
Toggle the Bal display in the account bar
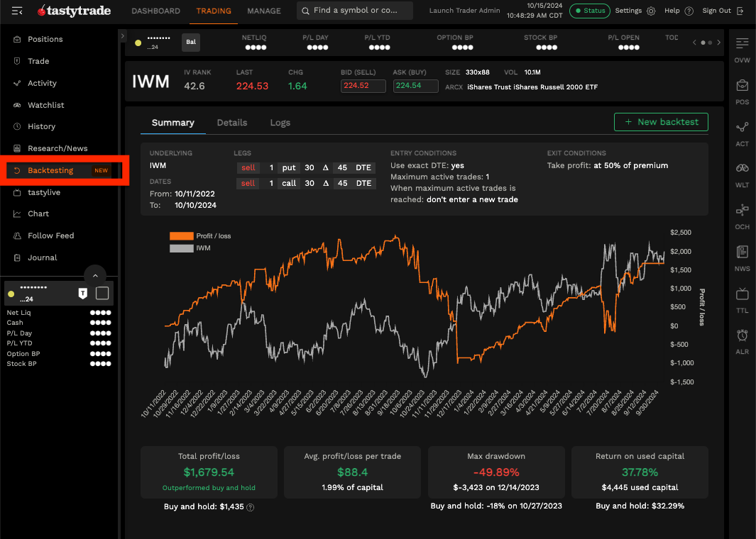(x=190, y=43)
